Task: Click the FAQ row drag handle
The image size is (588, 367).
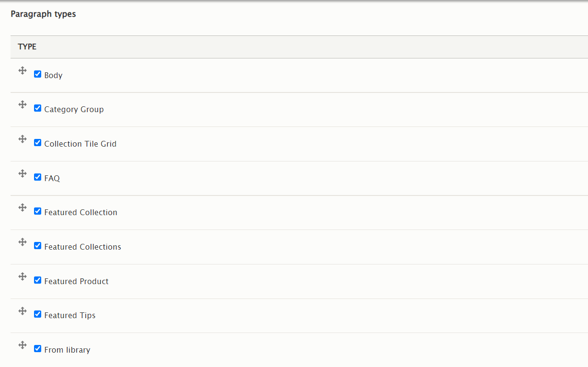Action: coord(22,173)
